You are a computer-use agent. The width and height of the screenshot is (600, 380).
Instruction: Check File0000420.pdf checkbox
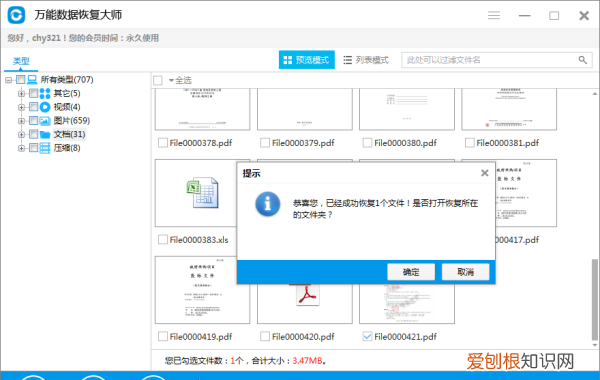tap(265, 336)
